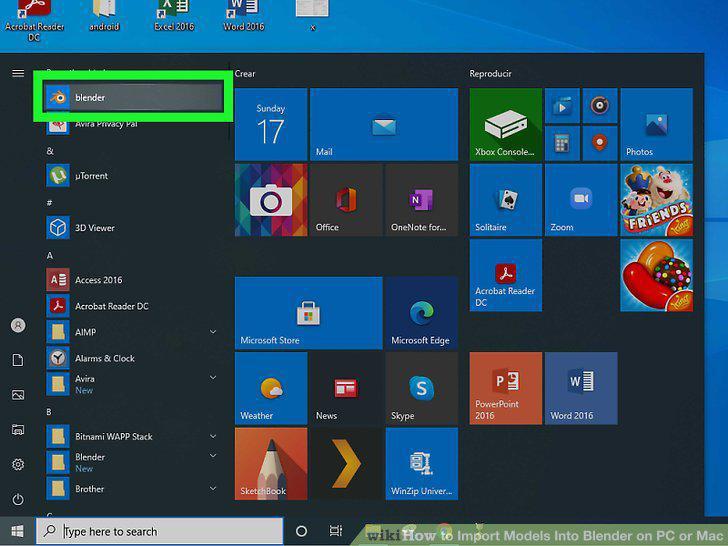Open the Microsoft Store tile
The image size is (728, 546).
(309, 313)
